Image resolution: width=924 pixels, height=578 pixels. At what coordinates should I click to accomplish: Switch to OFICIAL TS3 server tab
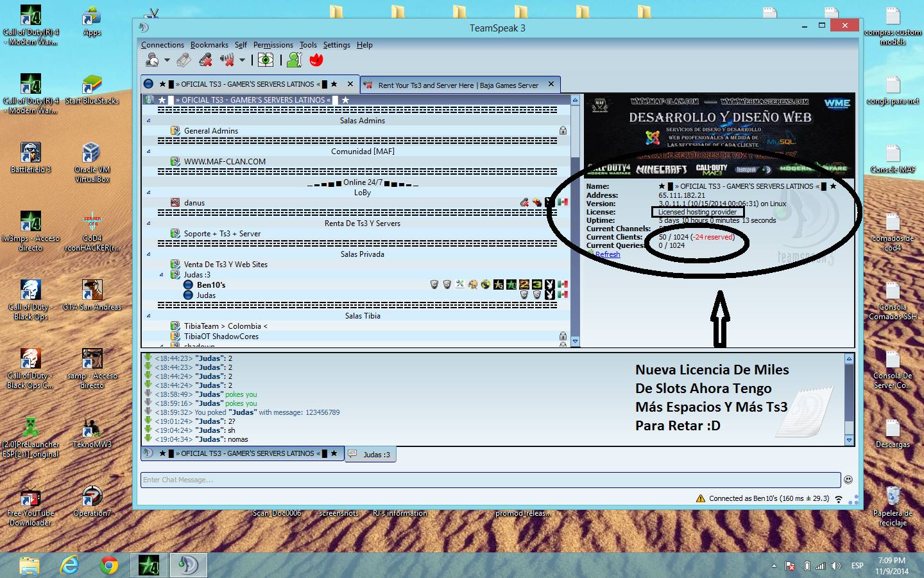point(250,84)
